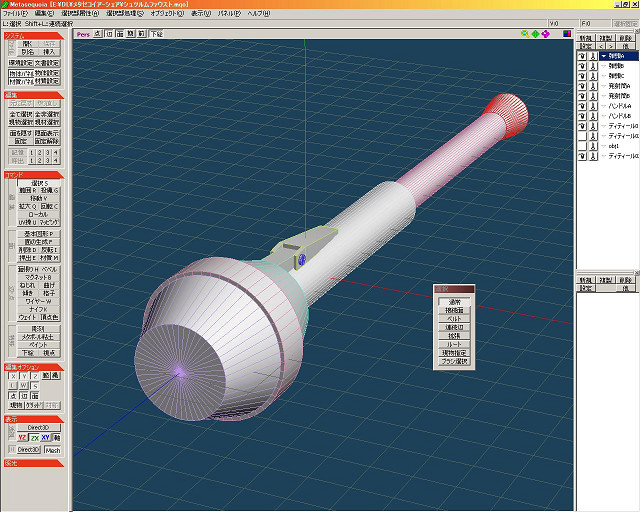Click the magnifier zoom icon in viewport header

pos(525,34)
